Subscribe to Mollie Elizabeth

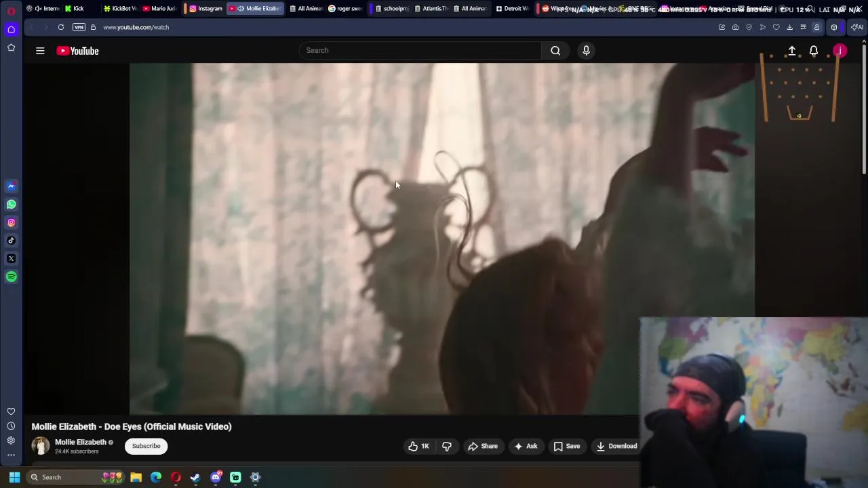146,446
